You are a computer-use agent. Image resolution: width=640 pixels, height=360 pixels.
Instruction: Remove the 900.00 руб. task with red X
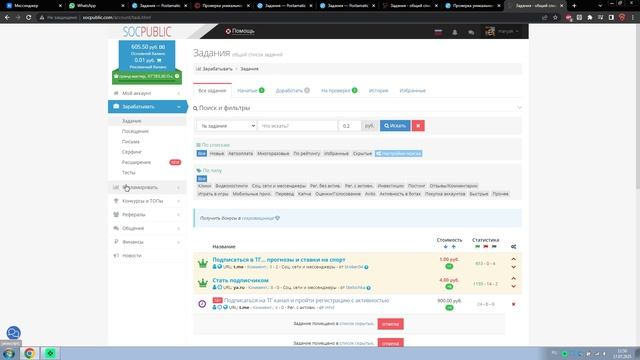pos(513,304)
